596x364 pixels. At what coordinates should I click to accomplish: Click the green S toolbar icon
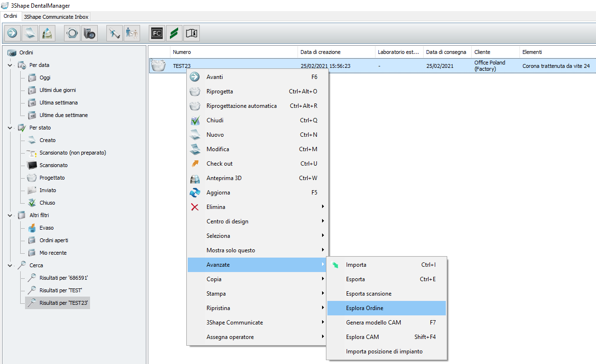tap(174, 33)
